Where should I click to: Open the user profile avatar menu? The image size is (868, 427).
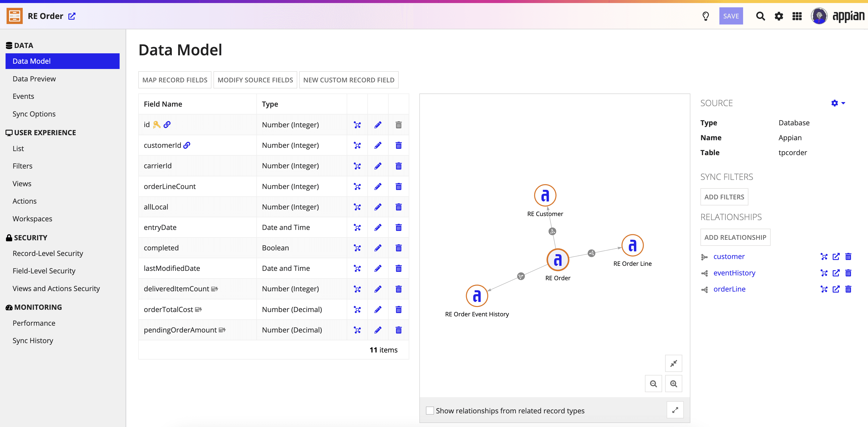[x=819, y=16]
